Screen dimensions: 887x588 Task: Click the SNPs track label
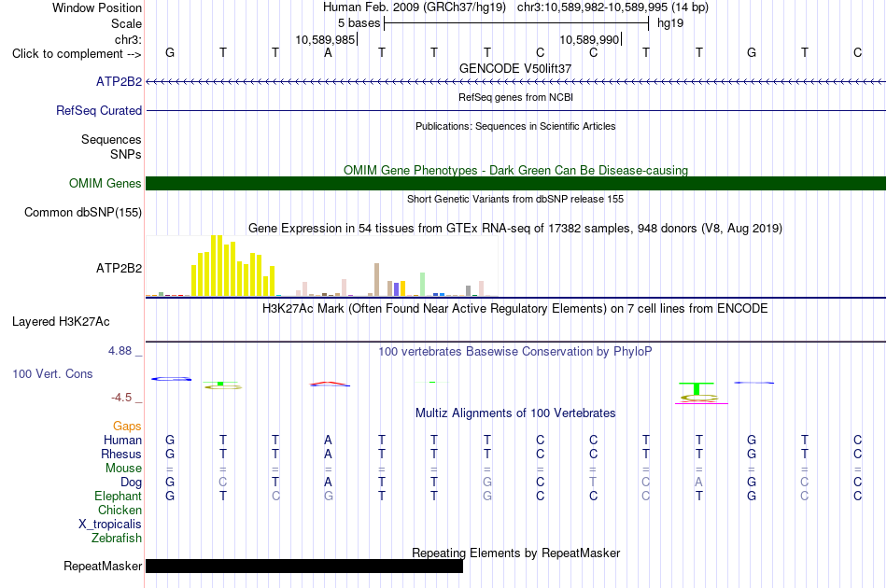click(126, 154)
